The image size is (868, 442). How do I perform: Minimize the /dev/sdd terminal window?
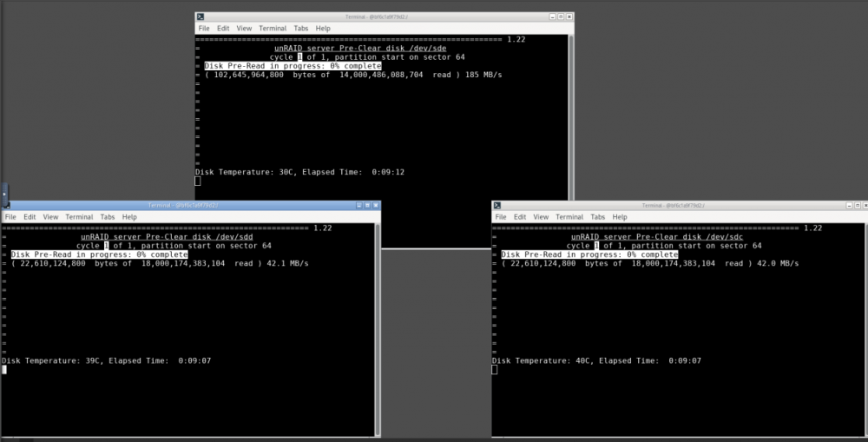coord(358,206)
